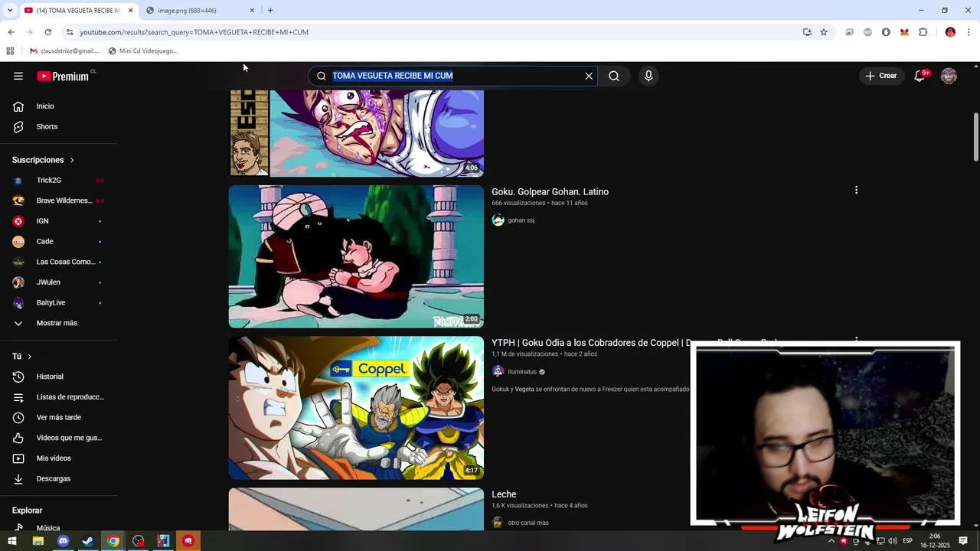Open the Chrome profile avatar
This screenshot has height=551, width=980.
pyautogui.click(x=950, y=32)
